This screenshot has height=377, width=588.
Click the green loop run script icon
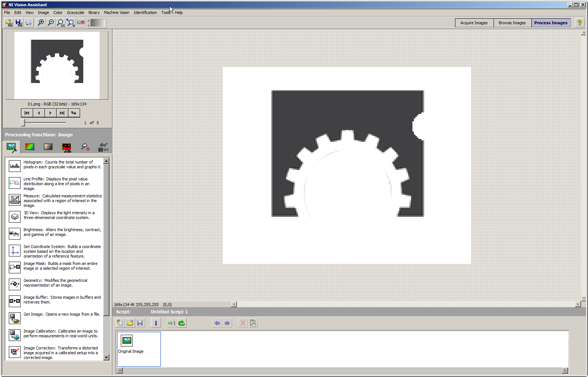(x=181, y=323)
